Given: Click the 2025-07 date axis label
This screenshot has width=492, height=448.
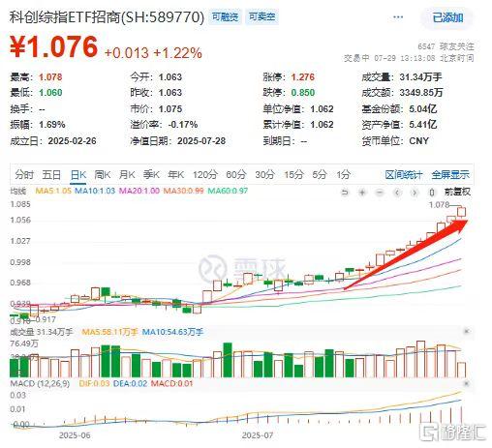Looking at the screenshot, I should coord(258,435).
